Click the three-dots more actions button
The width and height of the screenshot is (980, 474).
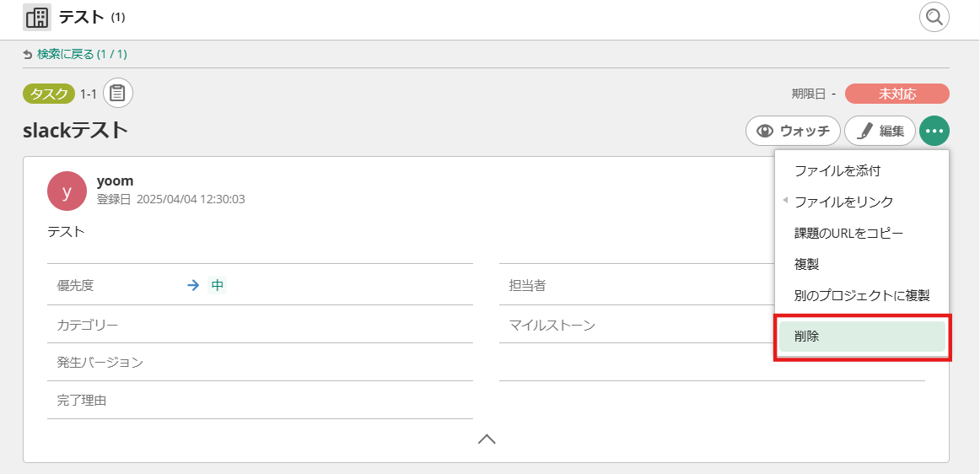[934, 131]
